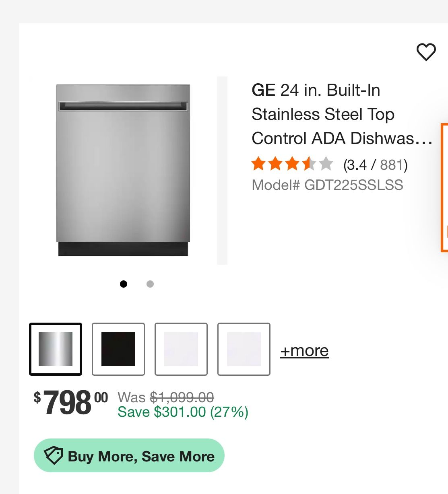Click Model# GDT225SSLSS text
This screenshot has width=448, height=494.
(328, 185)
